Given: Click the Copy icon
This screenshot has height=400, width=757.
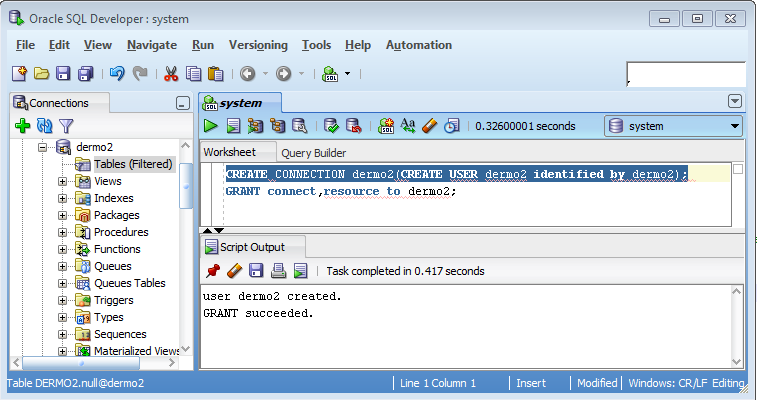Looking at the screenshot, I should point(194,74).
